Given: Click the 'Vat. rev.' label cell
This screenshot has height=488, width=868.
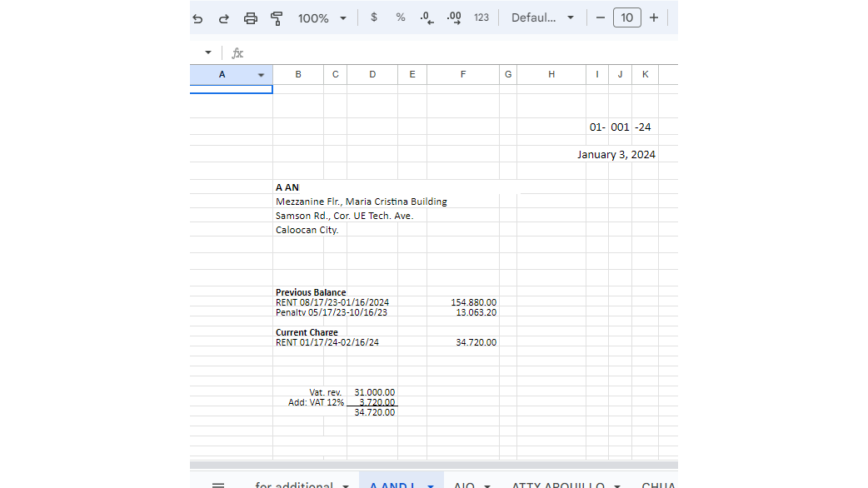Looking at the screenshot, I should 325,392.
